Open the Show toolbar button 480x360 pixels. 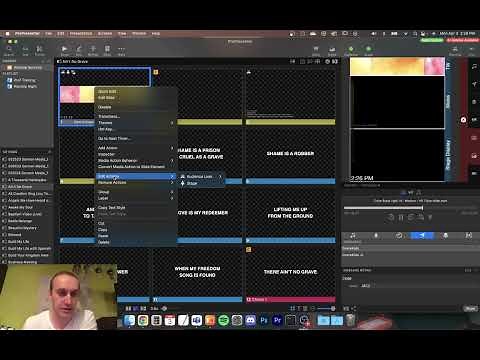point(65,50)
